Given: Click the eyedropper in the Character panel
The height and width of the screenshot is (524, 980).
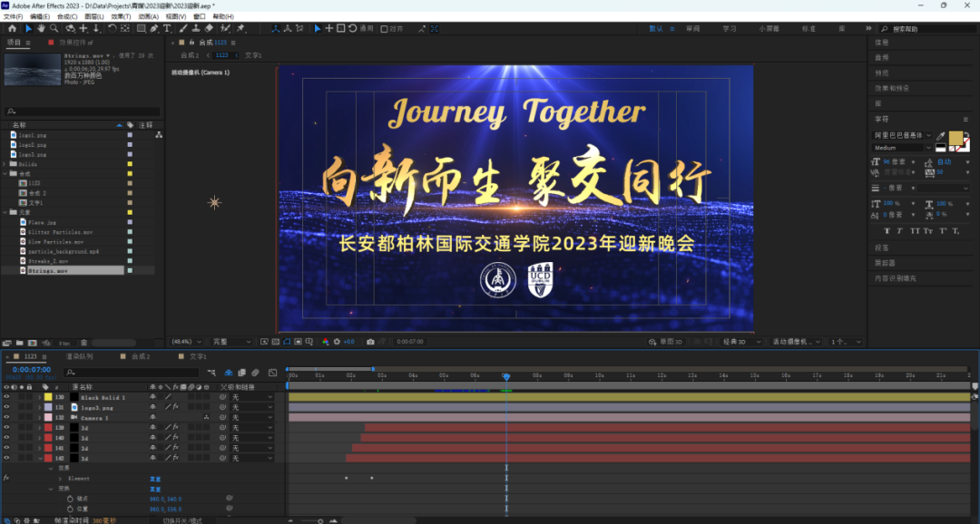Looking at the screenshot, I should 941,135.
